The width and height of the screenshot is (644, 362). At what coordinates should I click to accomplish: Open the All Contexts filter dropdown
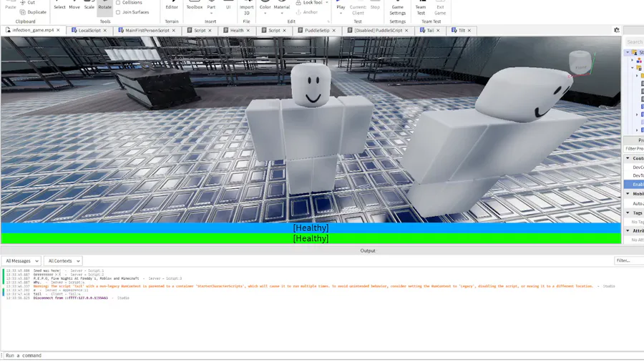point(63,260)
